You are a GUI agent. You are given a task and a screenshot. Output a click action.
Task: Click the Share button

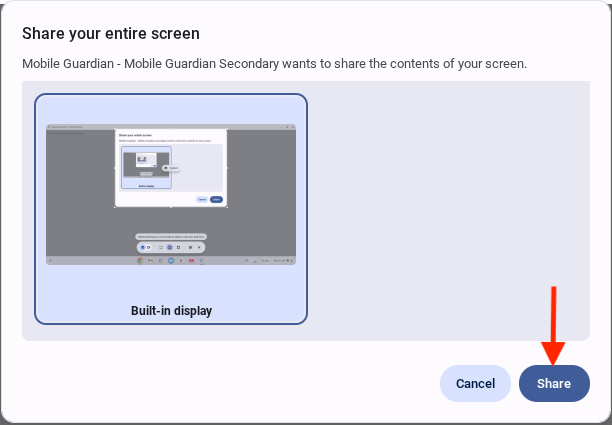(x=554, y=383)
